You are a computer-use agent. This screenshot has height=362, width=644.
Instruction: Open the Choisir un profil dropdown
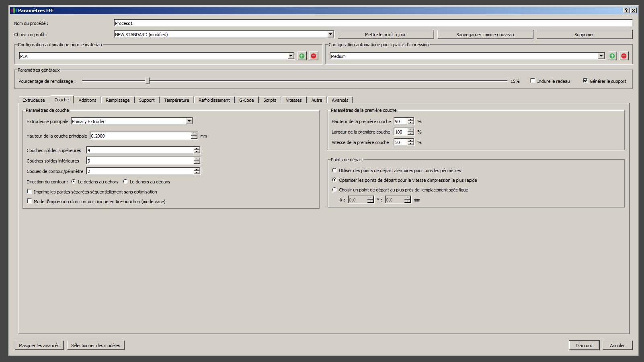pyautogui.click(x=330, y=35)
